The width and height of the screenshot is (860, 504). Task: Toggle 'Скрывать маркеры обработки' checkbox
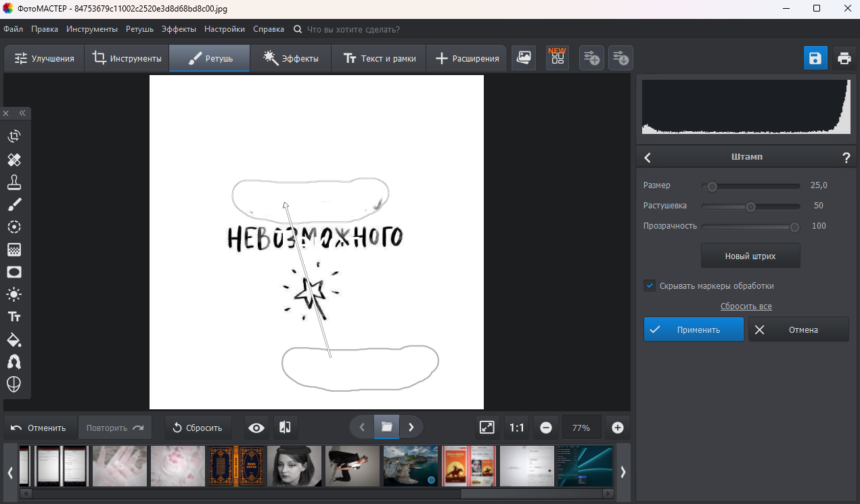(650, 286)
